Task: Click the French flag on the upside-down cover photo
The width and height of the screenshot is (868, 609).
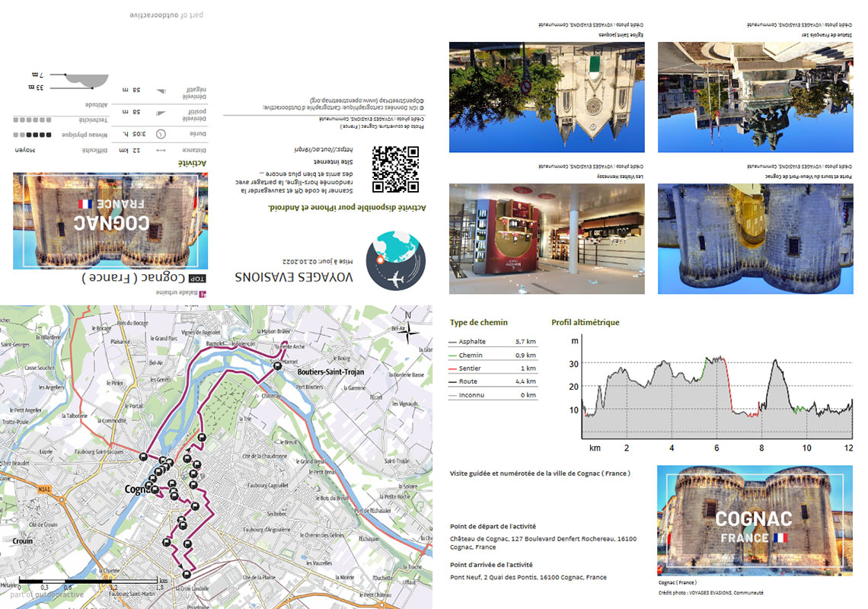Action: pos(85,204)
